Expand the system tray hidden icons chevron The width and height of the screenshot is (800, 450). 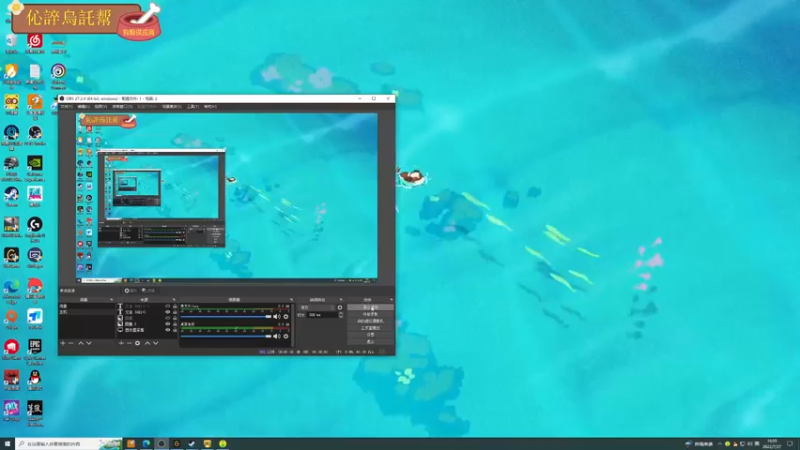tap(720, 443)
